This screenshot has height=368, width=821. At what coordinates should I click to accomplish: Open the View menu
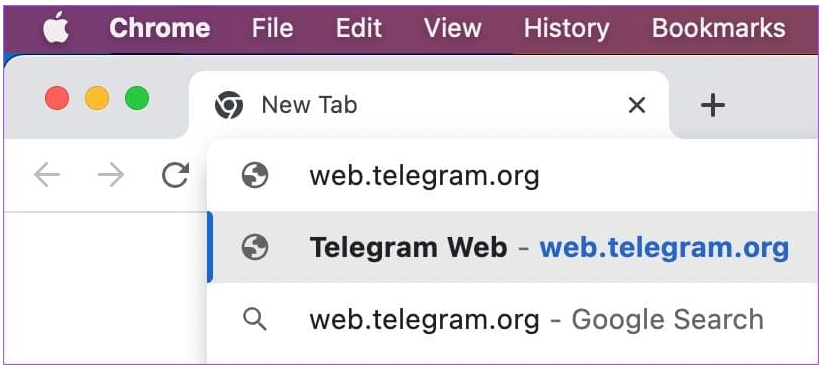452,28
